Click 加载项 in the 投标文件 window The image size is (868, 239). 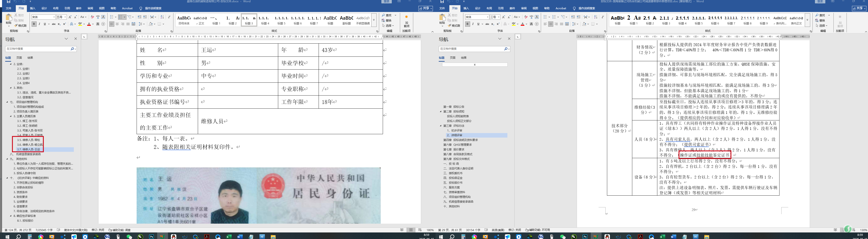406,22
